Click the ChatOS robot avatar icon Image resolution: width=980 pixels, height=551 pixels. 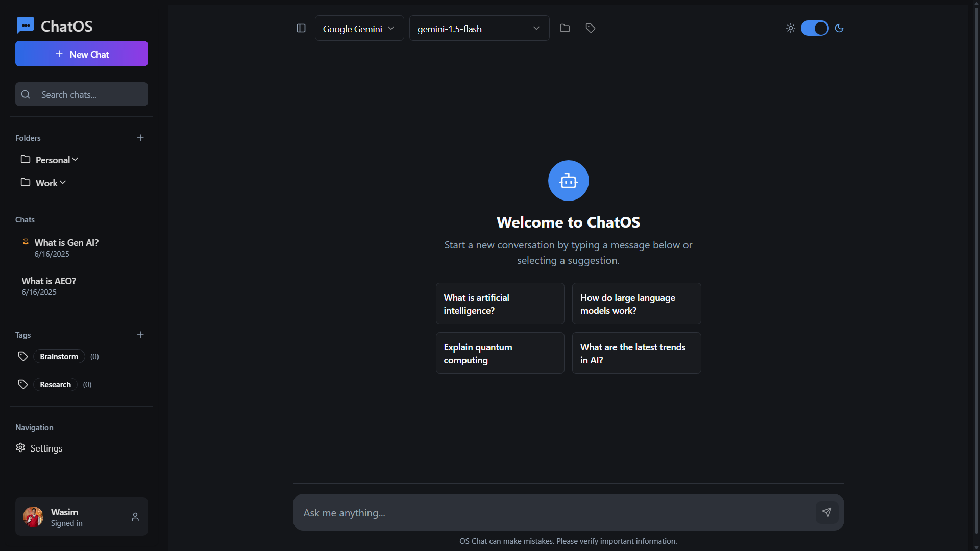click(x=568, y=181)
